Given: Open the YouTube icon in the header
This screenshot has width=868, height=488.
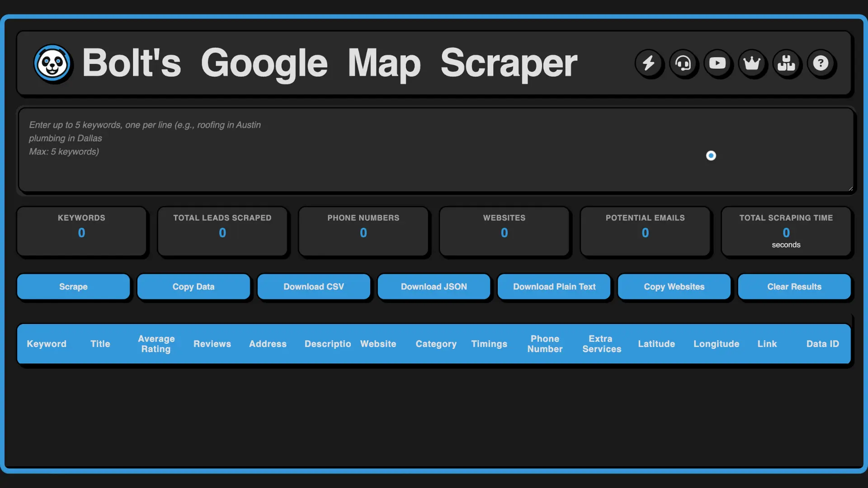Looking at the screenshot, I should [x=718, y=64].
